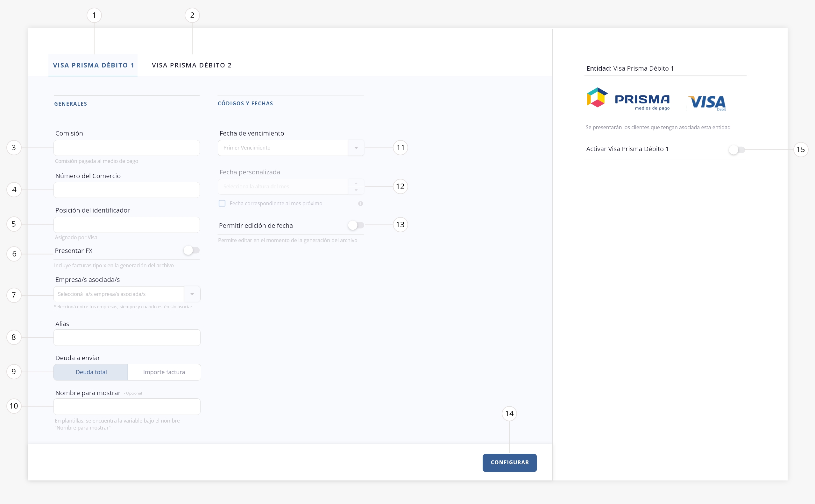
Task: Expand the Empresa/s asociada/s dropdown
Action: (127, 294)
